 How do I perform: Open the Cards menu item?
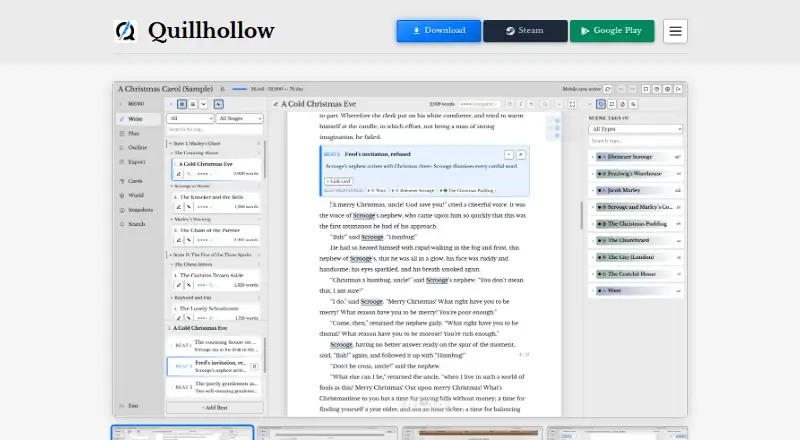tap(131, 181)
